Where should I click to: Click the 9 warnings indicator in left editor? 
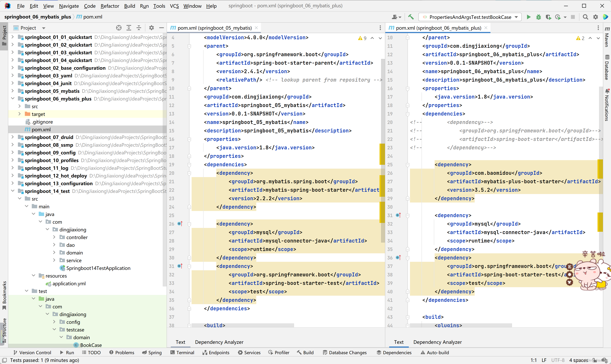tap(362, 38)
